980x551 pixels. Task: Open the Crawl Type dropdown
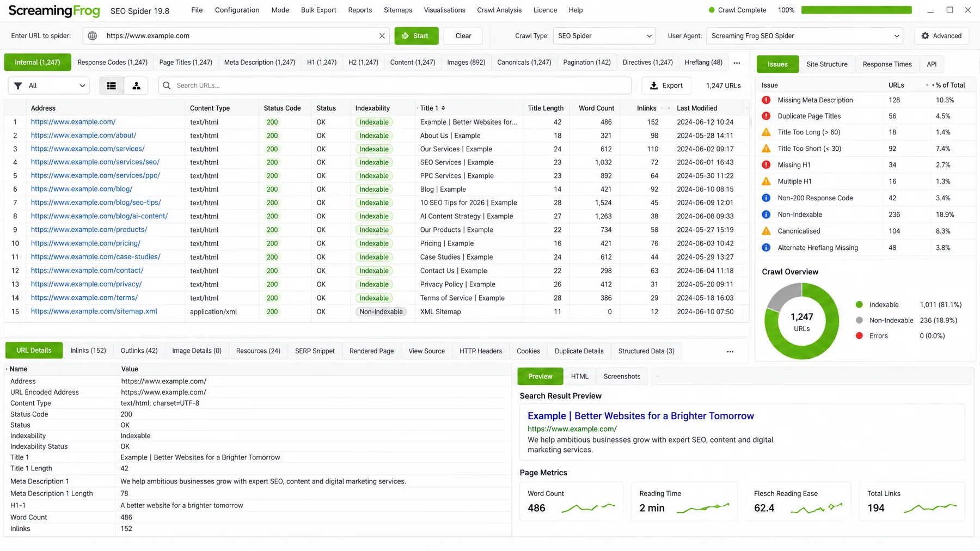pos(604,36)
